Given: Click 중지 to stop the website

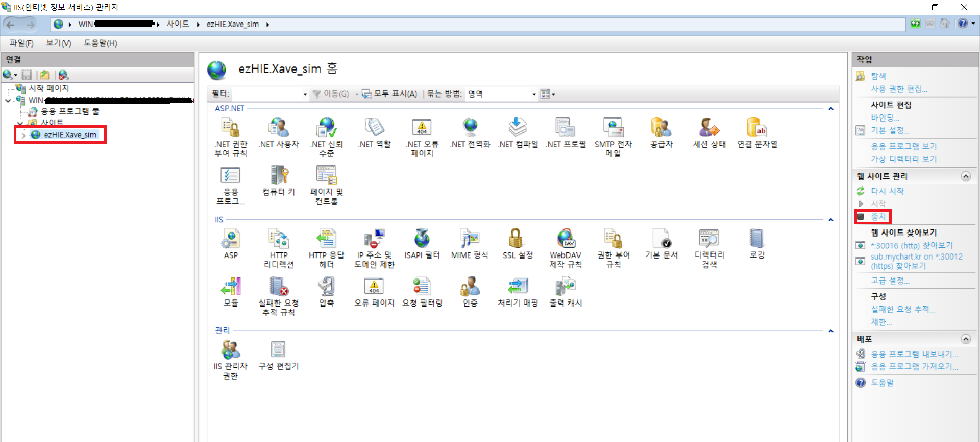Looking at the screenshot, I should tap(878, 217).
